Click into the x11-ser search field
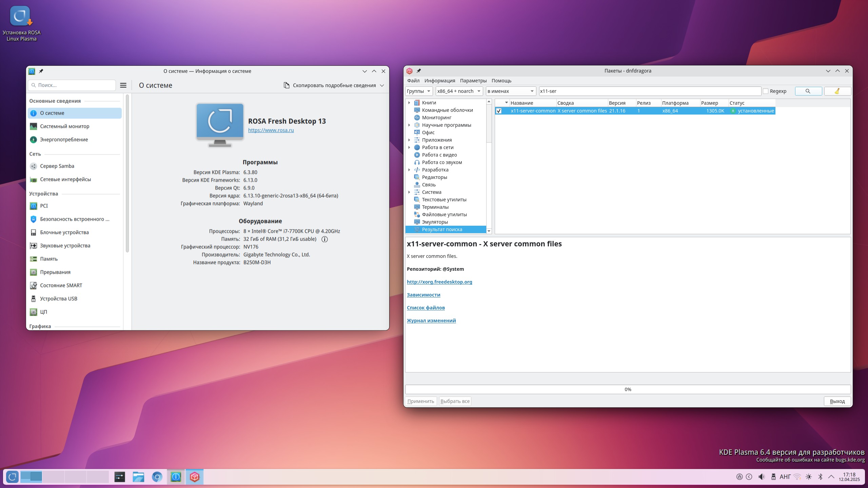Image resolution: width=868 pixels, height=488 pixels. (649, 91)
